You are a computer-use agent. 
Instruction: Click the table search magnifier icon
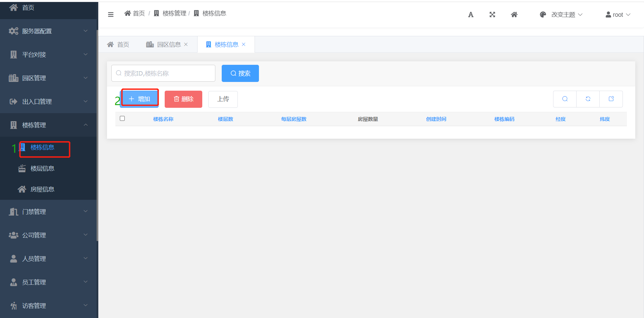pyautogui.click(x=565, y=99)
